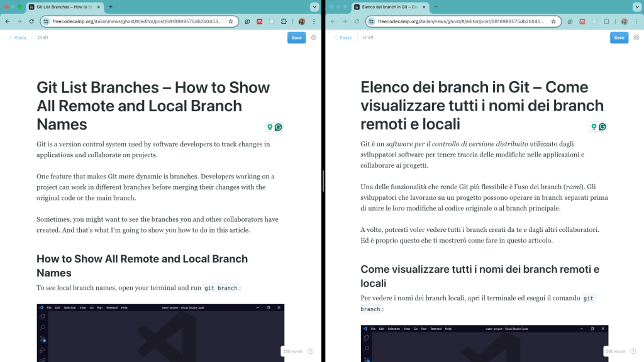Screen dimensions: 644x362
Task: Click the Italian post title heading
Action: (x=482, y=106)
